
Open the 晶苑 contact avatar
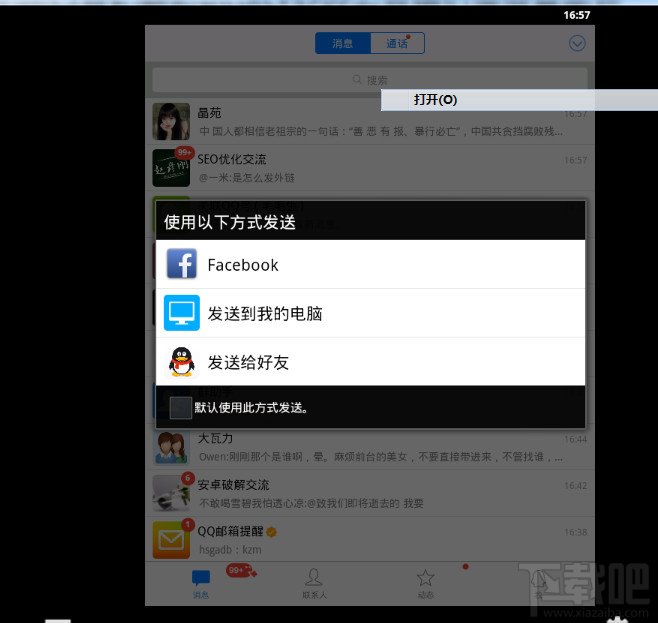point(171,122)
